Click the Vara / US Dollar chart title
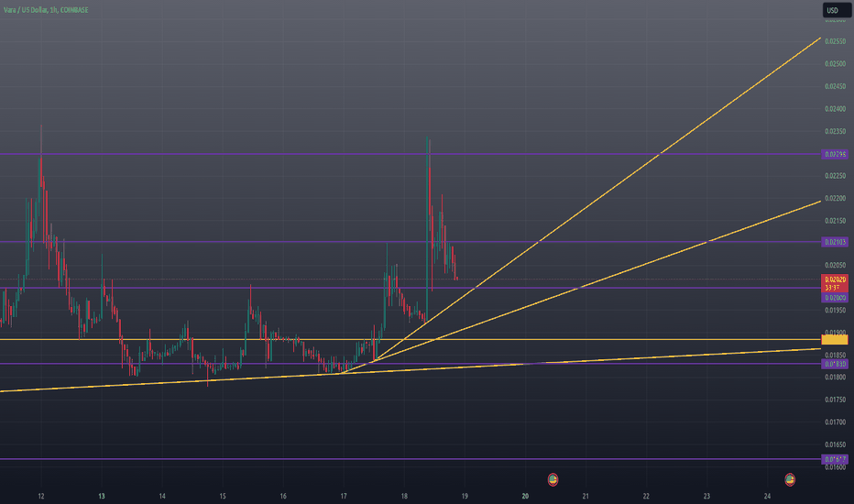The height and width of the screenshot is (504, 854). 46,10
